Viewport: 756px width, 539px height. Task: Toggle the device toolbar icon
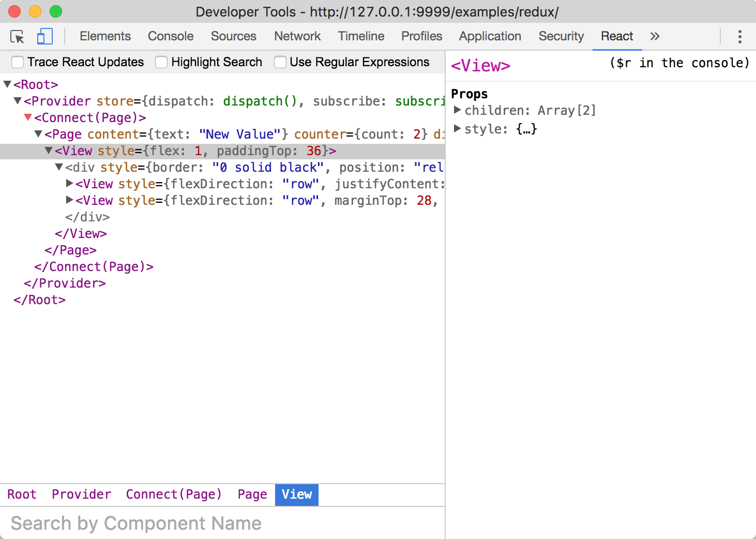click(44, 36)
